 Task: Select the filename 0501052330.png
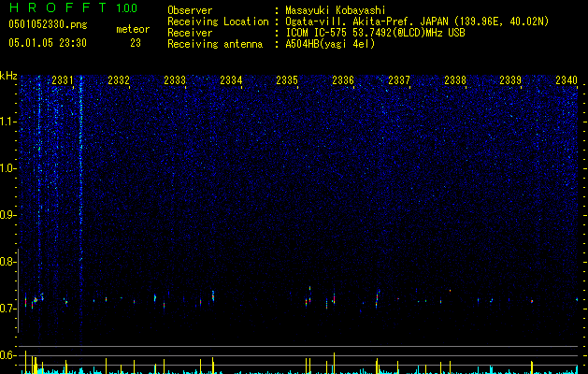click(48, 24)
